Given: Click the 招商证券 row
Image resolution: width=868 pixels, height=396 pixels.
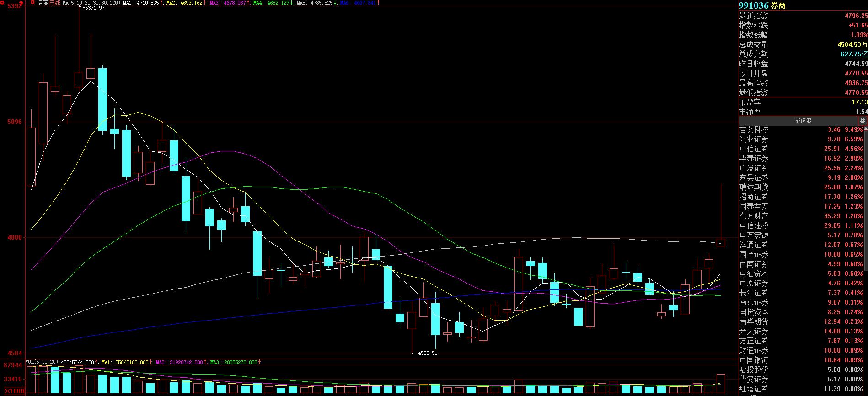Looking at the screenshot, I should pyautogui.click(x=754, y=197).
